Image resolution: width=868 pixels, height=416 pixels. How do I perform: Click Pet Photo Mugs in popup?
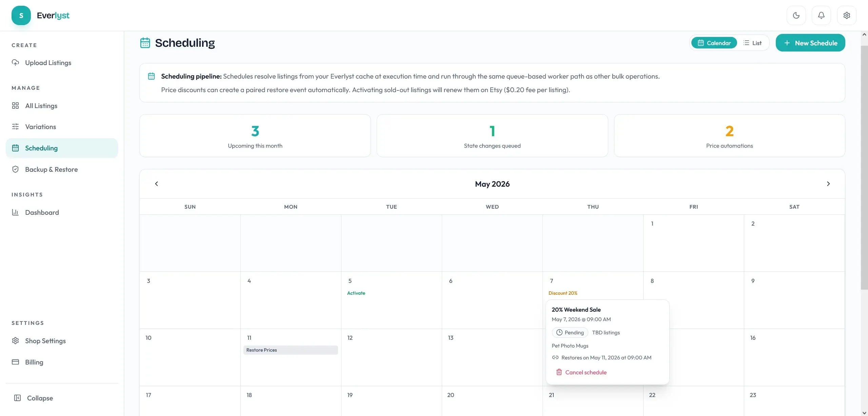570,346
